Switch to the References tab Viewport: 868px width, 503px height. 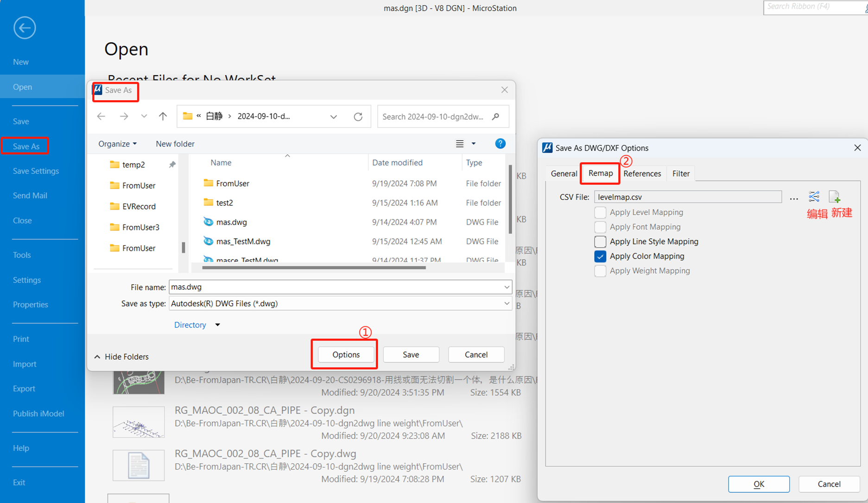click(x=642, y=173)
